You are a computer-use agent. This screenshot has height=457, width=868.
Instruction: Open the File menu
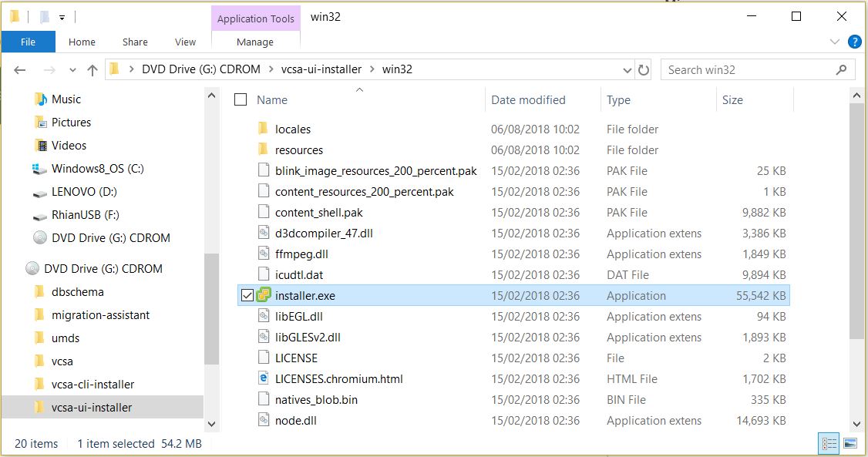tap(29, 42)
